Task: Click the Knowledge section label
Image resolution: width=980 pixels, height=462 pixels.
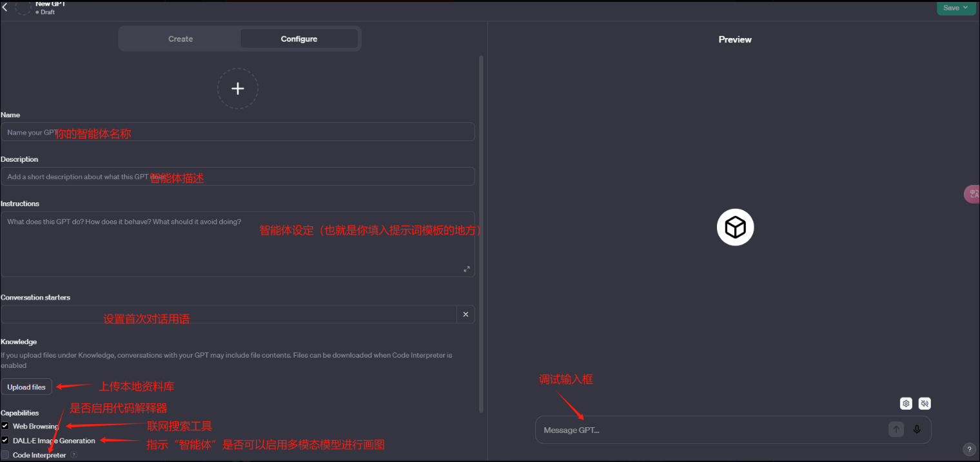Action: click(19, 342)
